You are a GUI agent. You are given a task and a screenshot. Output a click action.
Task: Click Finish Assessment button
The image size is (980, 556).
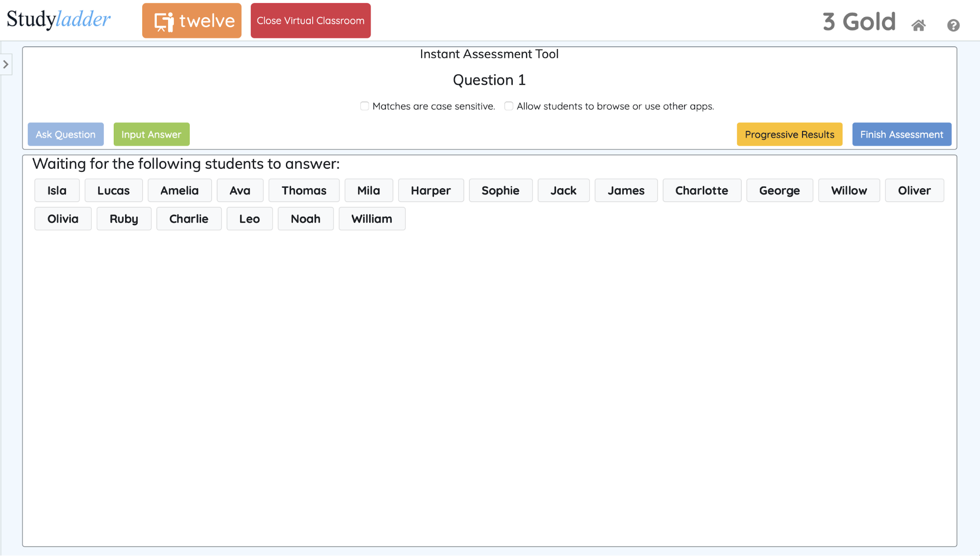pyautogui.click(x=901, y=134)
